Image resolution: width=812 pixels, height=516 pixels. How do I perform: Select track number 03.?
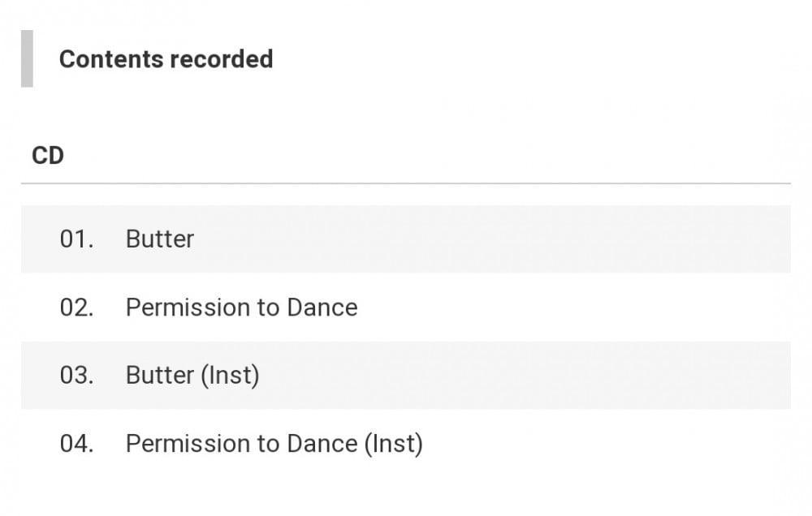[76, 375]
